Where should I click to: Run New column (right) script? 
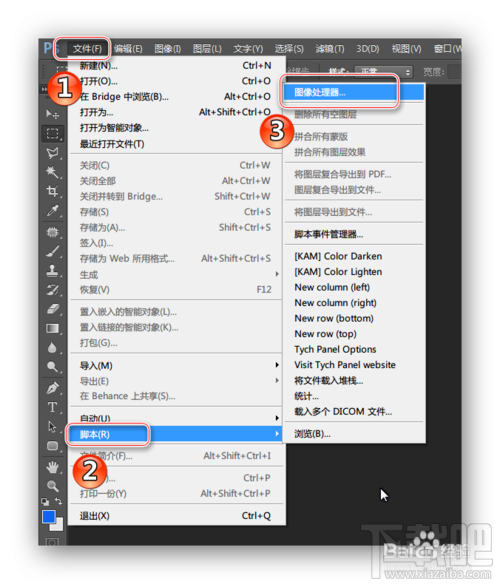(x=354, y=303)
